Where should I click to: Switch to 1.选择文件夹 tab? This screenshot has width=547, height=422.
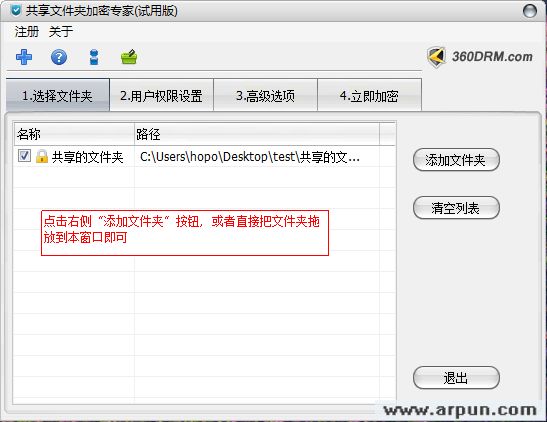click(x=58, y=95)
